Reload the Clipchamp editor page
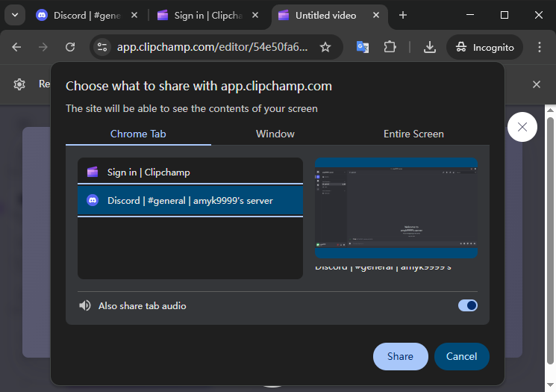The image size is (556, 392). click(x=70, y=47)
